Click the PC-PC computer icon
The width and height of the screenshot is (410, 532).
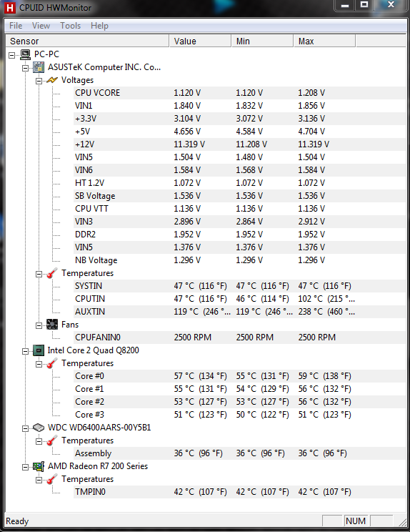point(26,54)
